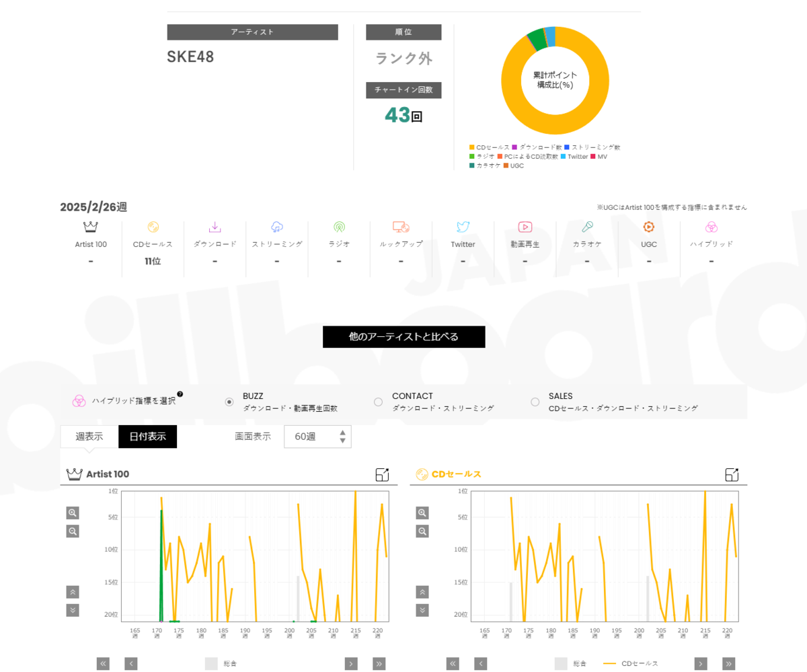
Task: Click 他のアーティストと比べる button
Action: tap(403, 336)
